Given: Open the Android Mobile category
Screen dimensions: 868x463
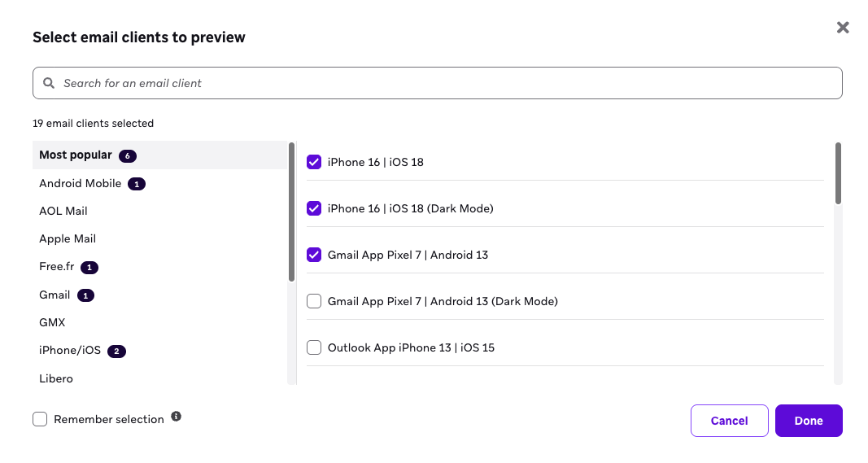Looking at the screenshot, I should tap(81, 184).
